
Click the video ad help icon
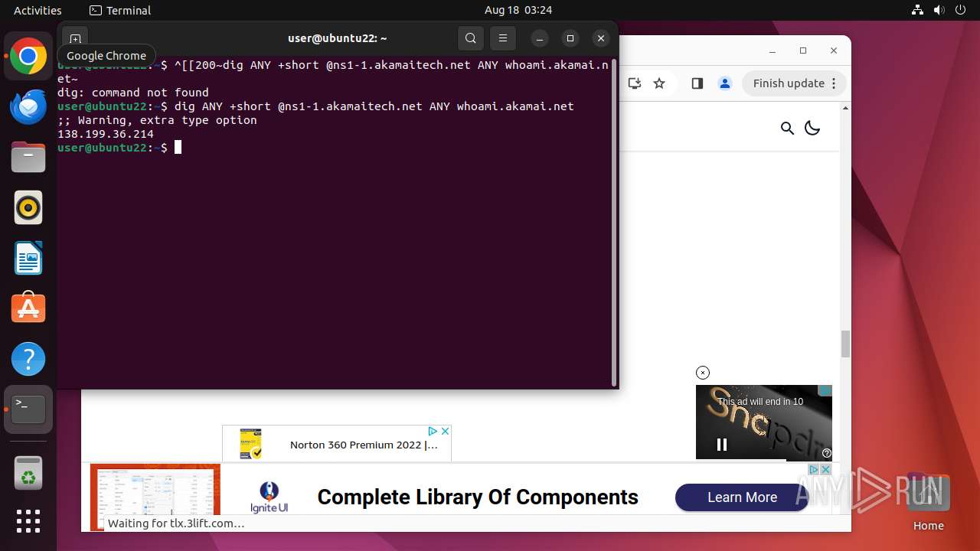826,453
